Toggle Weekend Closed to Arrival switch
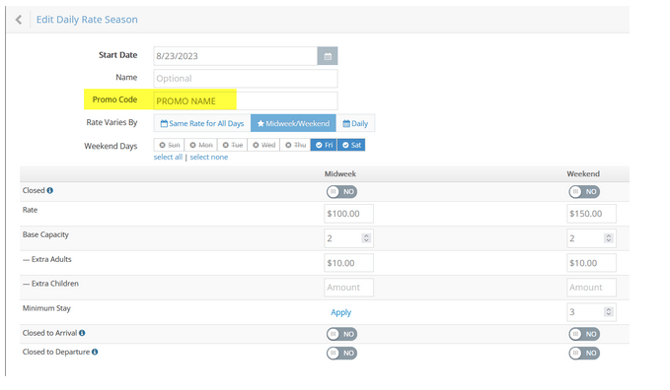 coord(584,334)
